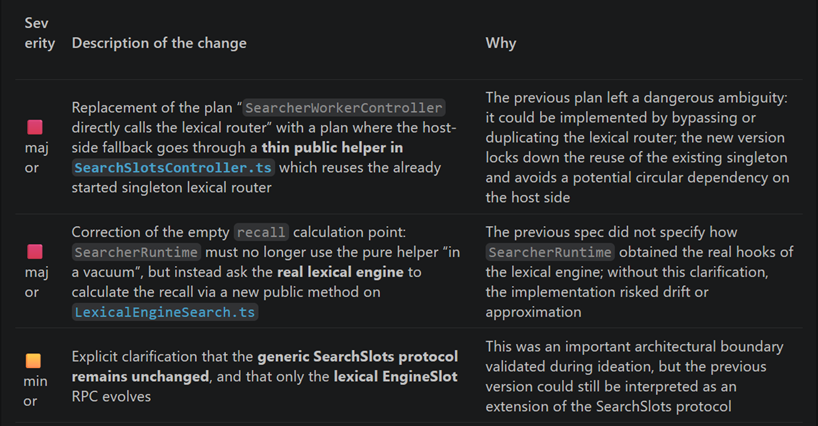Image resolution: width=818 pixels, height=426 pixels.
Task: Click the Severity column header
Action: tap(39, 33)
